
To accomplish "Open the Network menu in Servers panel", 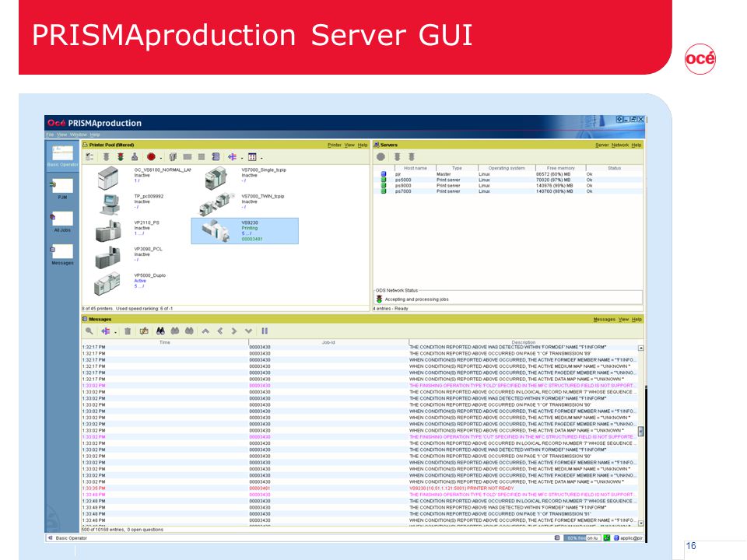I will (x=620, y=145).
